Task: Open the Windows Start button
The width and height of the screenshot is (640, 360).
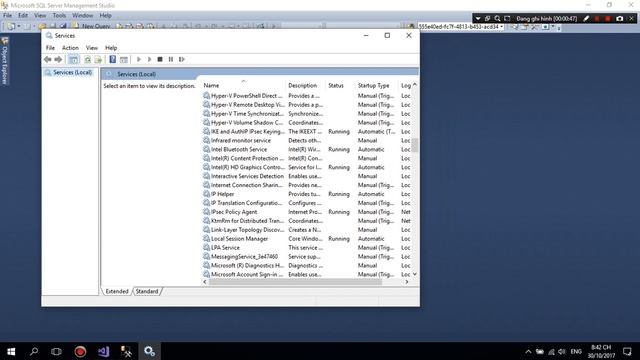Action: tap(11, 351)
